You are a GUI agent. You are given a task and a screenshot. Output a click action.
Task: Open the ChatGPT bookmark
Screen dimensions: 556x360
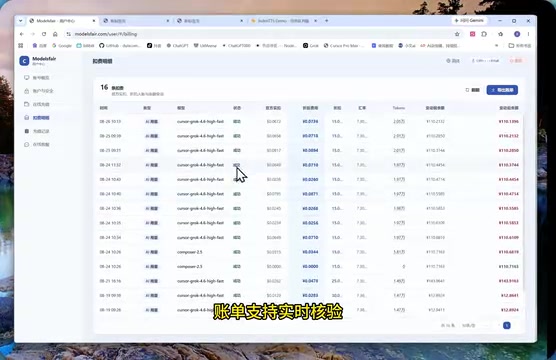click(x=177, y=45)
